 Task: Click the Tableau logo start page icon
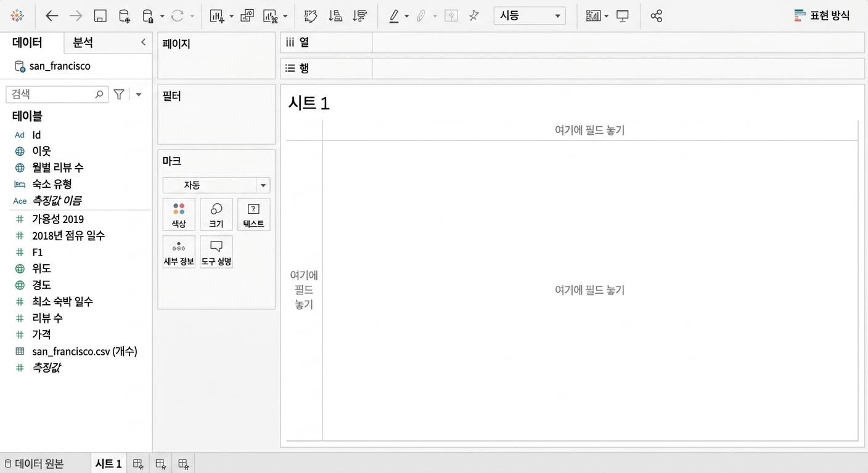[x=17, y=16]
